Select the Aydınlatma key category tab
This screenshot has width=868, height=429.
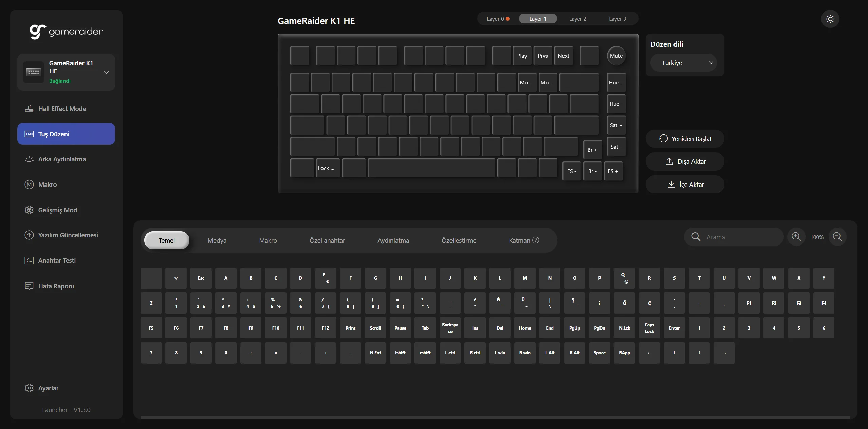tap(393, 240)
